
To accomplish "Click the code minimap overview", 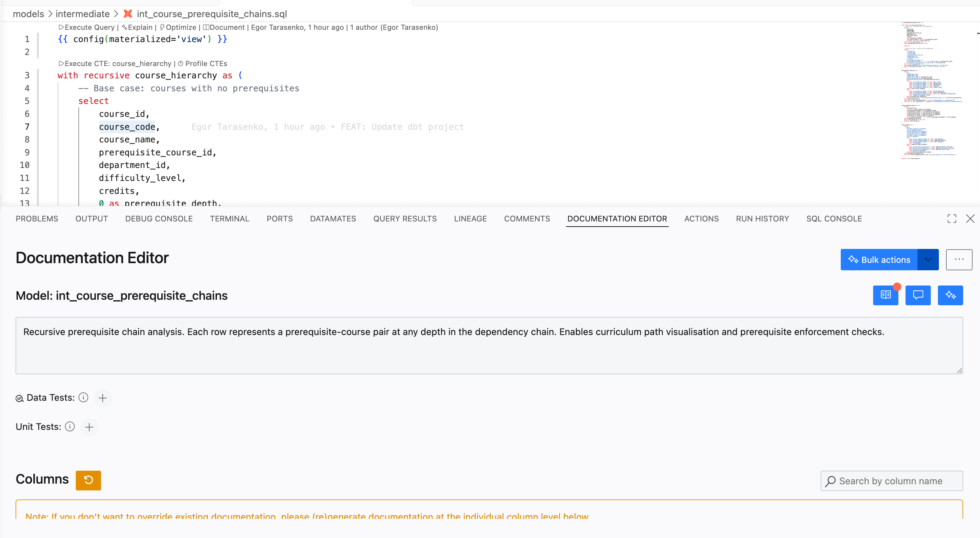I will (932, 91).
